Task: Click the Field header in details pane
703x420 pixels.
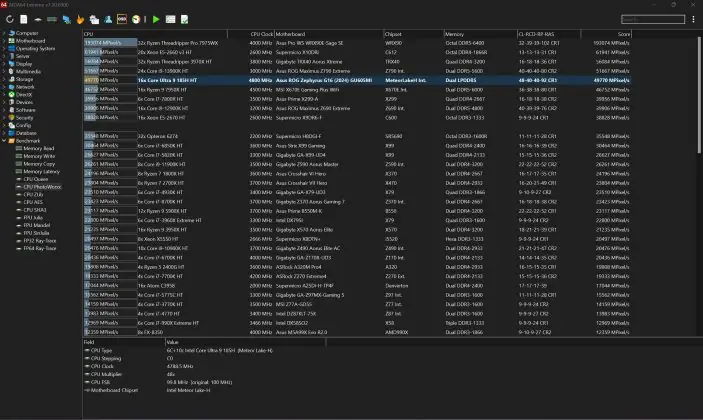Action: coord(124,342)
